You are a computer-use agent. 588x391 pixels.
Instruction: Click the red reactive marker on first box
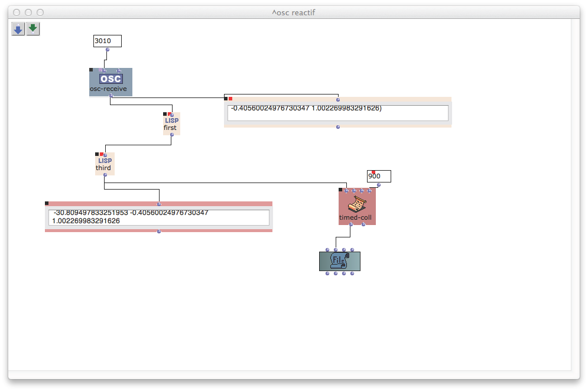pyautogui.click(x=169, y=114)
